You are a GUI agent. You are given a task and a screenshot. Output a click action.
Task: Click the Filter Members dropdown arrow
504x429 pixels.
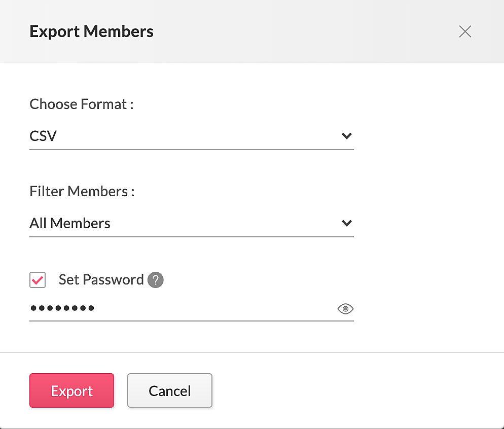click(347, 223)
